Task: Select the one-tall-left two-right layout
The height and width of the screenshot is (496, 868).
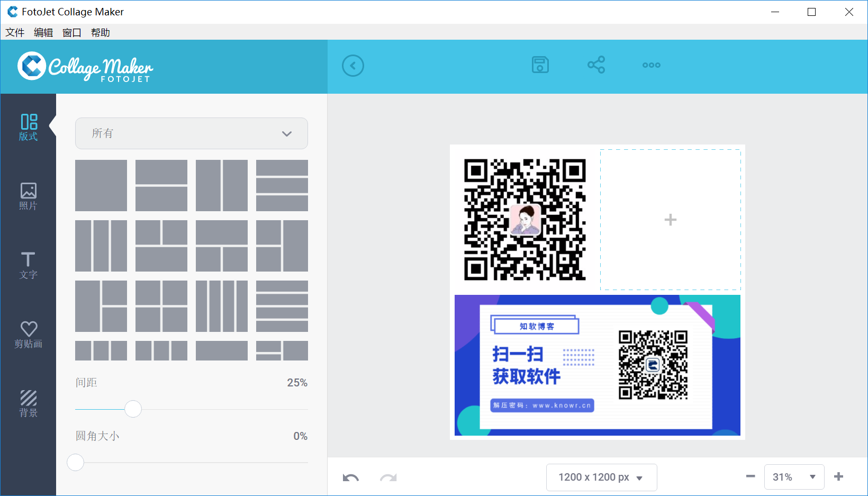Action: pos(101,306)
